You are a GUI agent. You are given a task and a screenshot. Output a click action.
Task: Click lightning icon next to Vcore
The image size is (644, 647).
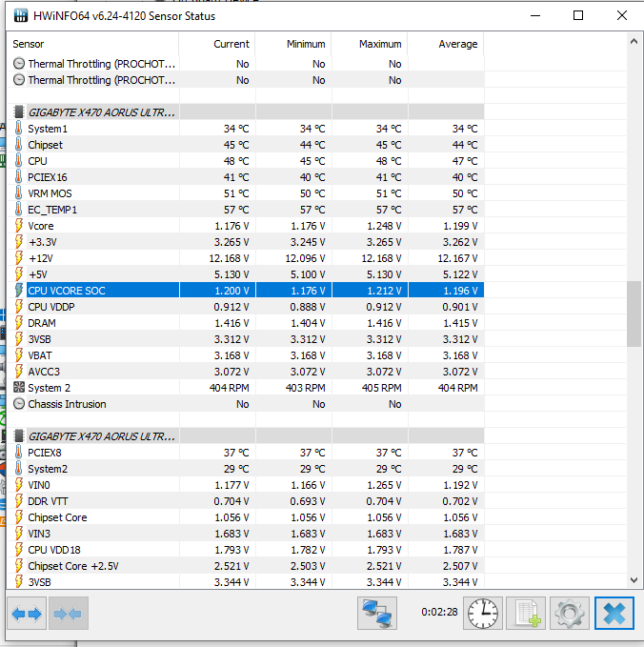[x=18, y=226]
